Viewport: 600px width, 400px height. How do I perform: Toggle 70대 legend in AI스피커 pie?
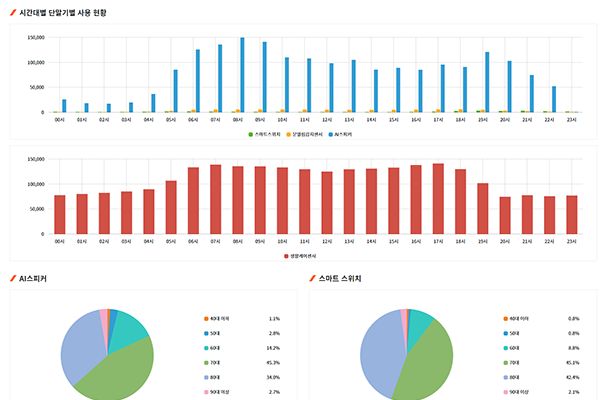pyautogui.click(x=212, y=362)
